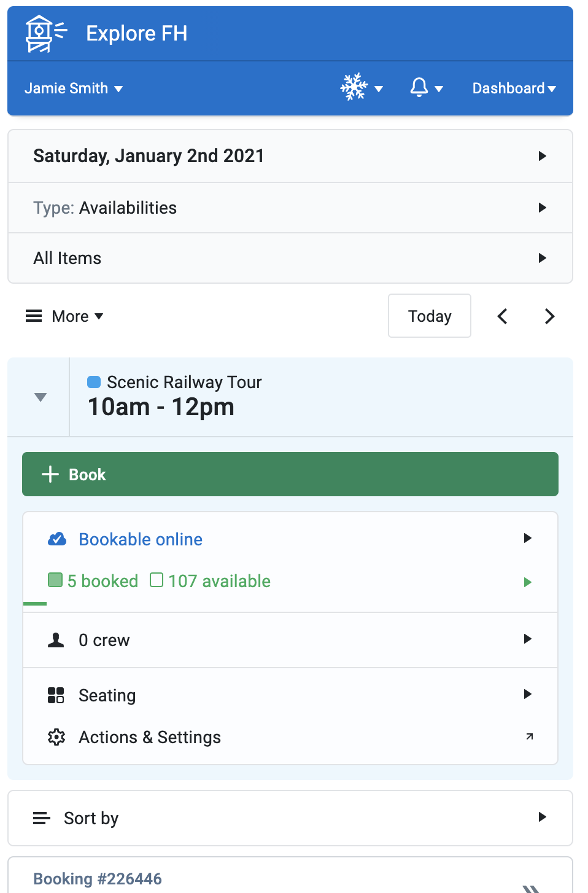Open the snowflake season menu
Image resolution: width=588 pixels, height=893 pixels.
click(x=362, y=88)
